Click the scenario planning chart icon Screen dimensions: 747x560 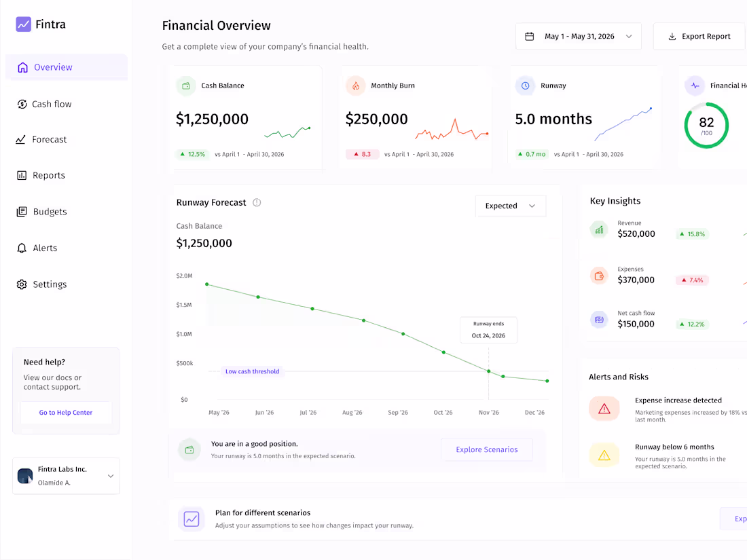tap(192, 519)
